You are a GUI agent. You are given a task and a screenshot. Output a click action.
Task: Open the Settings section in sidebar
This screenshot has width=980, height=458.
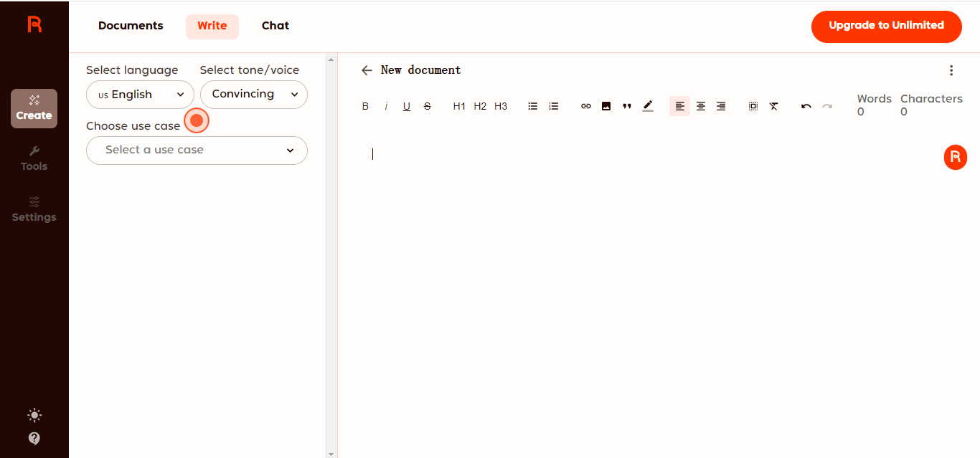[34, 209]
